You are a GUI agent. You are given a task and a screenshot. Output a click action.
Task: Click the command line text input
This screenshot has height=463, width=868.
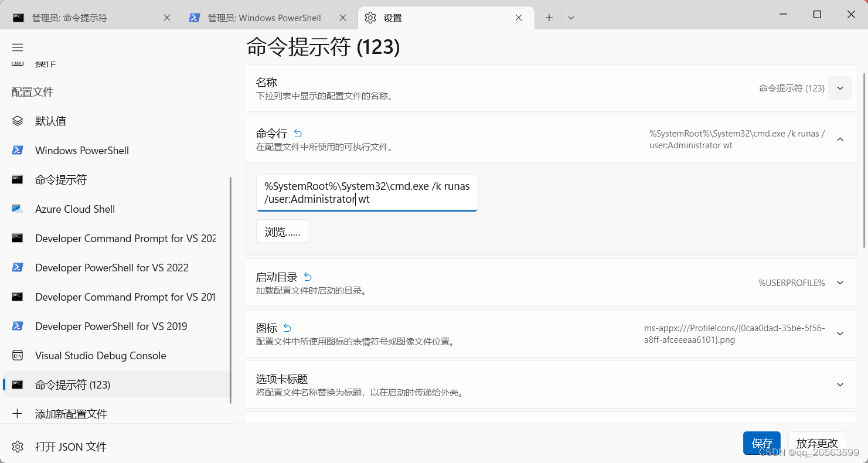pyautogui.click(x=367, y=193)
